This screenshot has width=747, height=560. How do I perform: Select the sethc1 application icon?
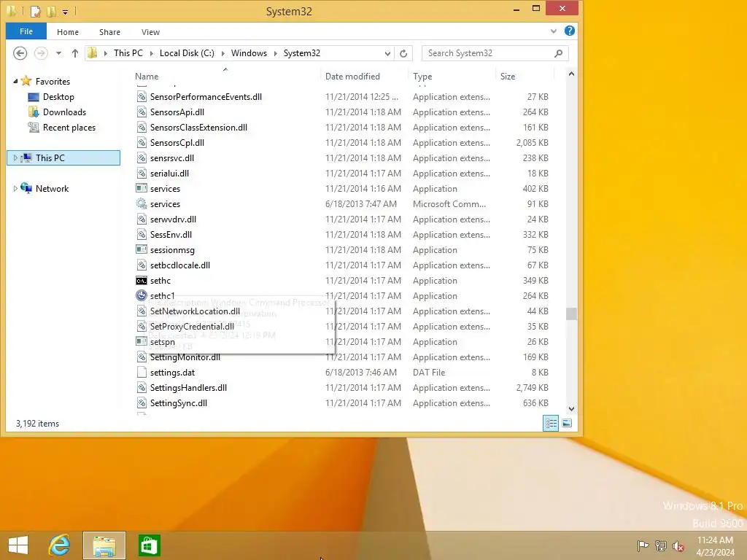tap(142, 296)
